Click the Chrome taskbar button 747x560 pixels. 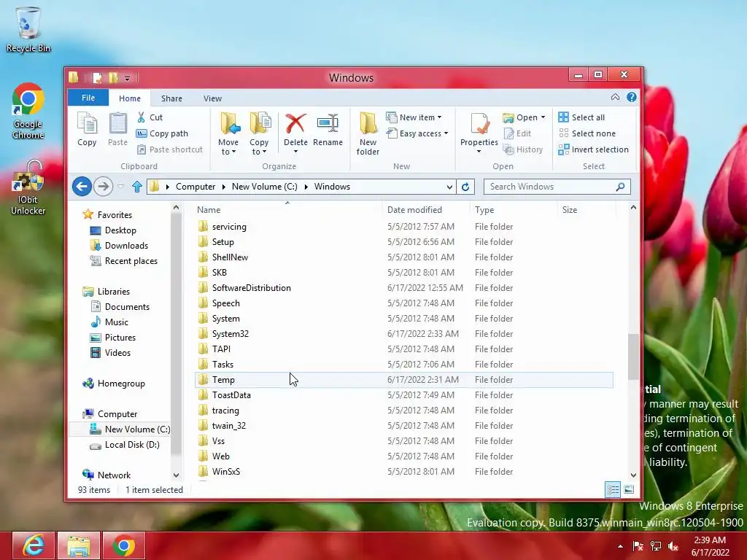124,545
